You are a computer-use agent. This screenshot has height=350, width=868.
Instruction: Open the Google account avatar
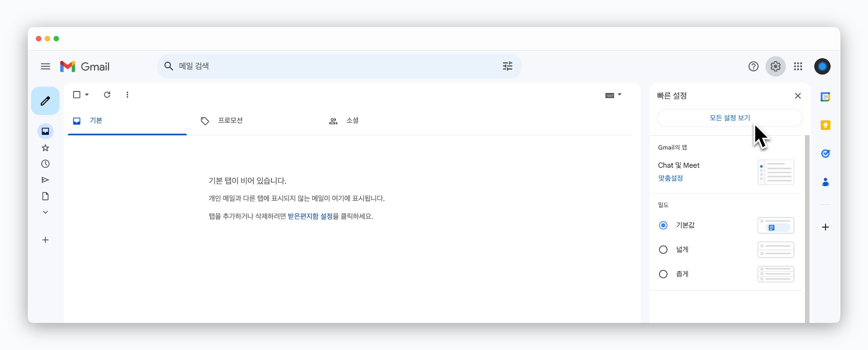(822, 66)
